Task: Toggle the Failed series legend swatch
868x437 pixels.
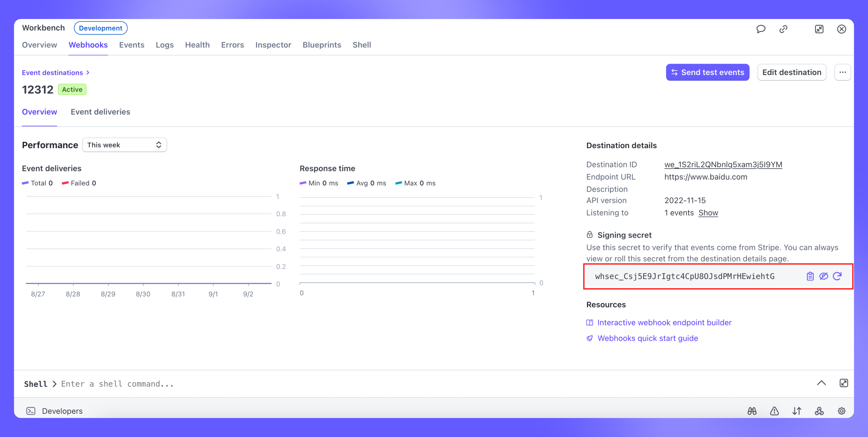Action: 65,183
